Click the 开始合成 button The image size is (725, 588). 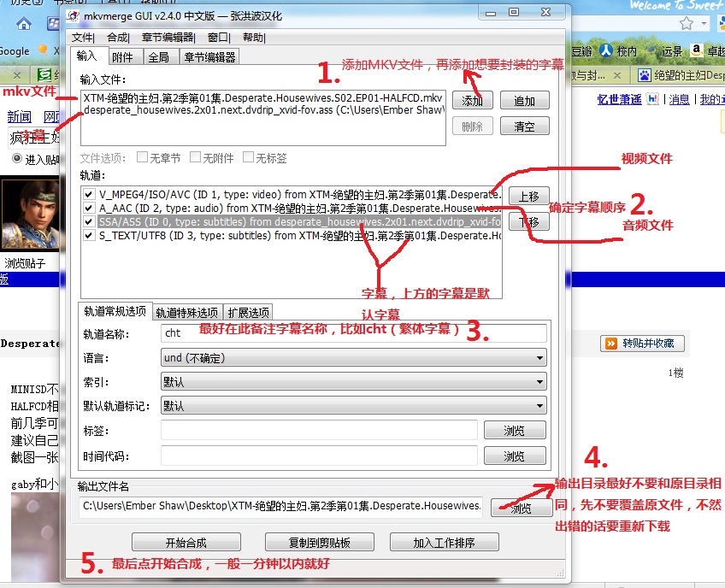pos(186,542)
